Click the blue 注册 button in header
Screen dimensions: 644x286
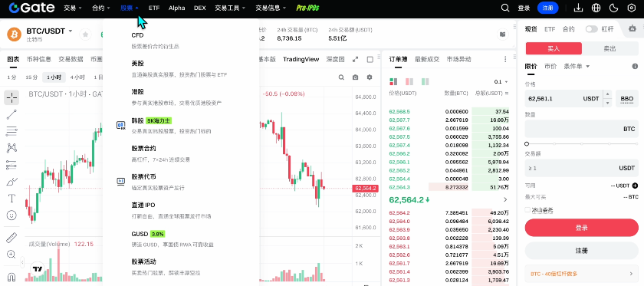[x=548, y=8]
